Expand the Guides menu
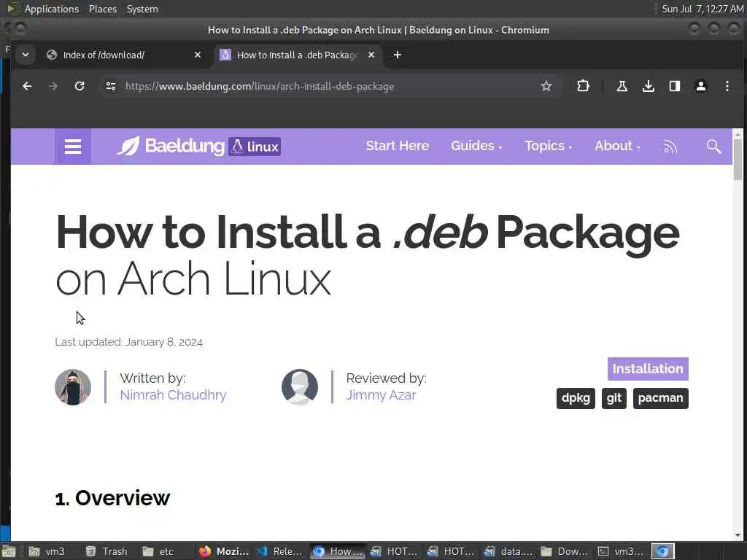The image size is (747, 560). 476,146
